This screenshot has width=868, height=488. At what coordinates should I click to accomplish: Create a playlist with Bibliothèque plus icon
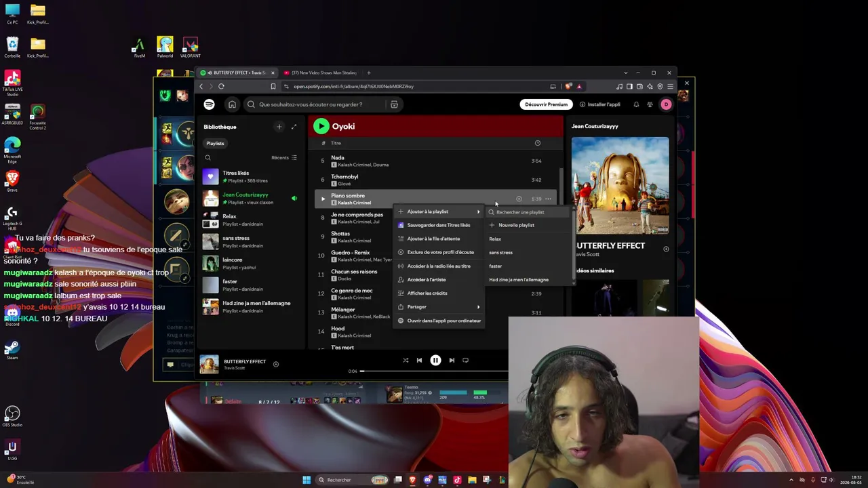pyautogui.click(x=279, y=127)
